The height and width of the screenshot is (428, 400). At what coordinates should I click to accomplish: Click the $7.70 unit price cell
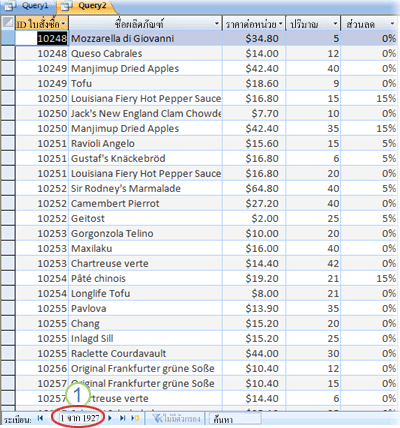click(x=254, y=113)
